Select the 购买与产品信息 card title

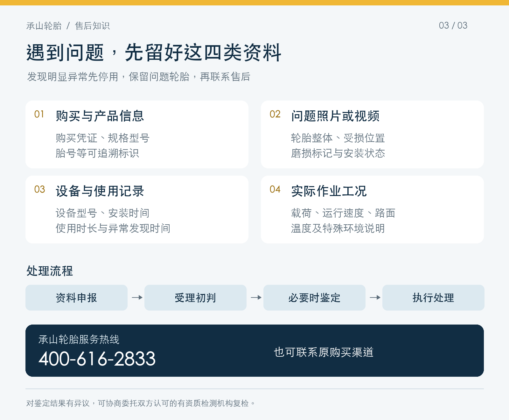tap(100, 116)
